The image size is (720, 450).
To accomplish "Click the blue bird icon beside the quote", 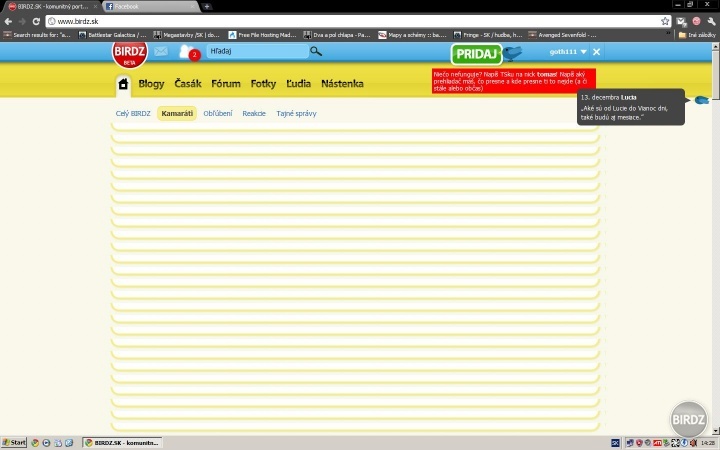I will click(702, 101).
